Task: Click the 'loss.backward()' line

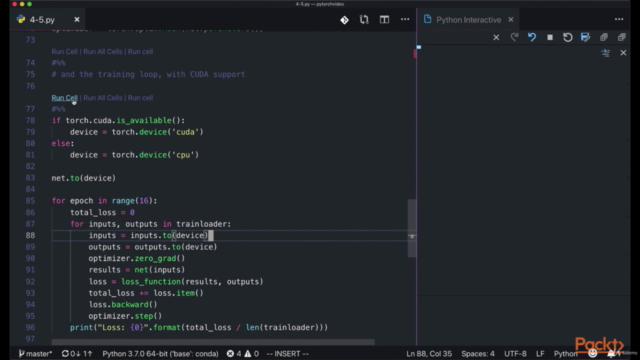Action: pyautogui.click(x=123, y=304)
